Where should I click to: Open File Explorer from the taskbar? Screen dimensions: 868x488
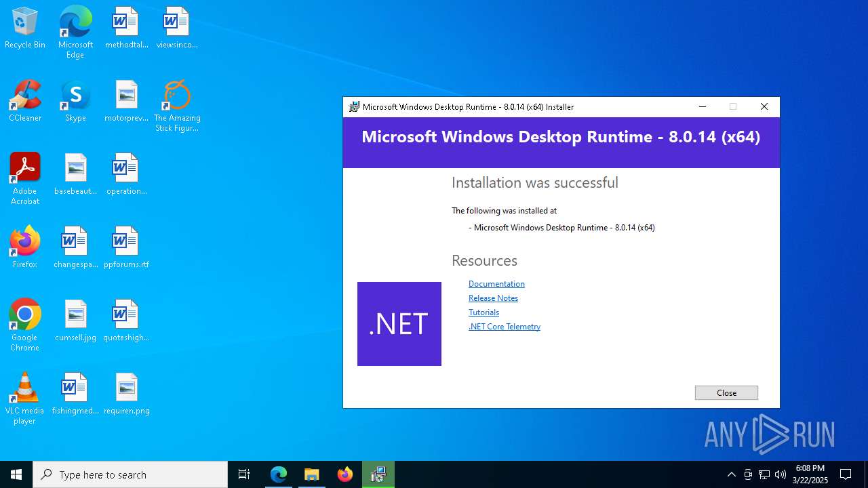tap(312, 474)
